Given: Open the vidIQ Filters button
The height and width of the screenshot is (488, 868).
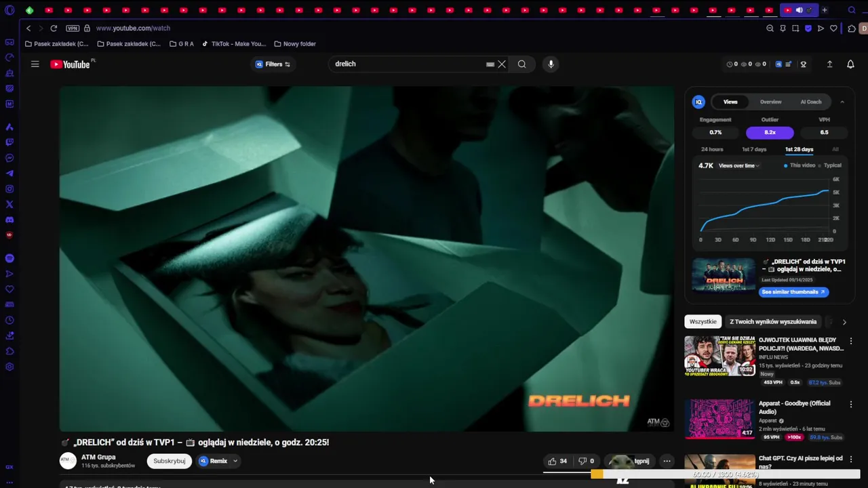Looking at the screenshot, I should pyautogui.click(x=273, y=64).
